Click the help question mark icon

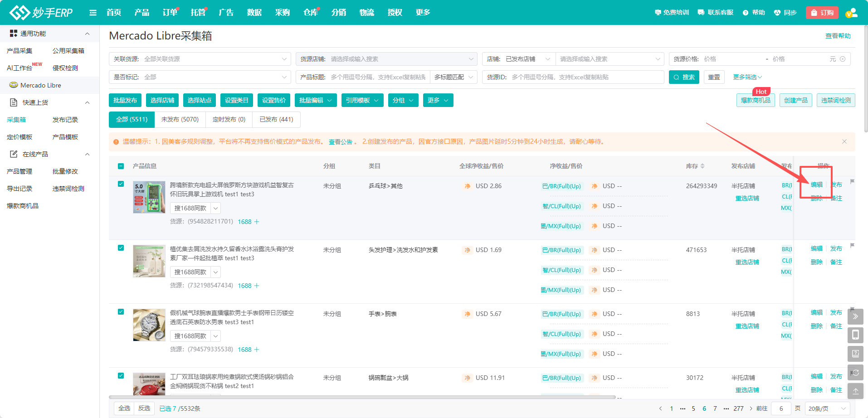tap(746, 13)
